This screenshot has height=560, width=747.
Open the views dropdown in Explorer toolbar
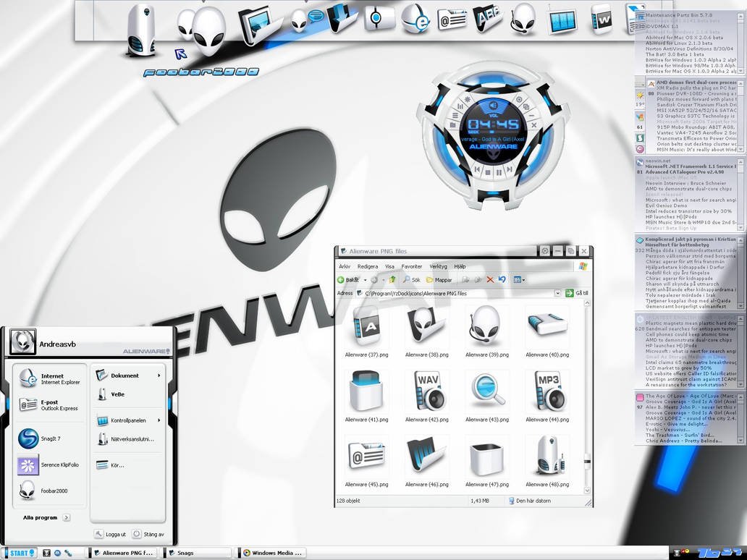(x=519, y=279)
